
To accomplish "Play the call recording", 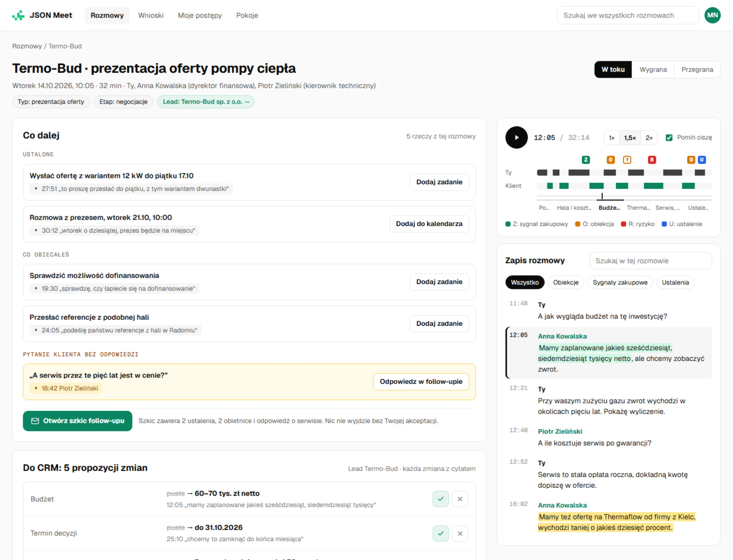I will [x=516, y=137].
